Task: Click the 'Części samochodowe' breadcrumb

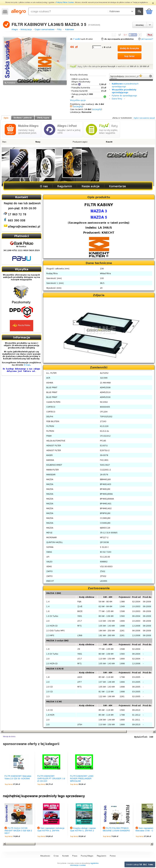Action: 44,29
